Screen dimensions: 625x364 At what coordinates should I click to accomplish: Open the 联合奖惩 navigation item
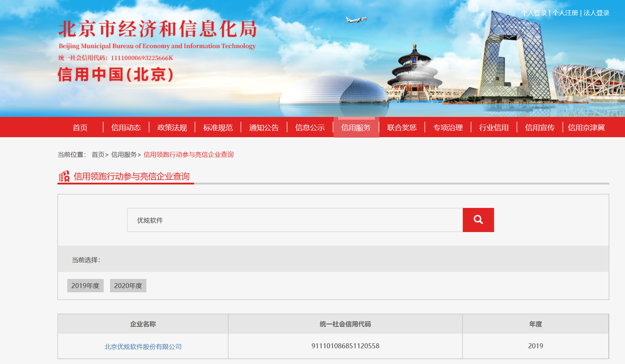(x=402, y=128)
